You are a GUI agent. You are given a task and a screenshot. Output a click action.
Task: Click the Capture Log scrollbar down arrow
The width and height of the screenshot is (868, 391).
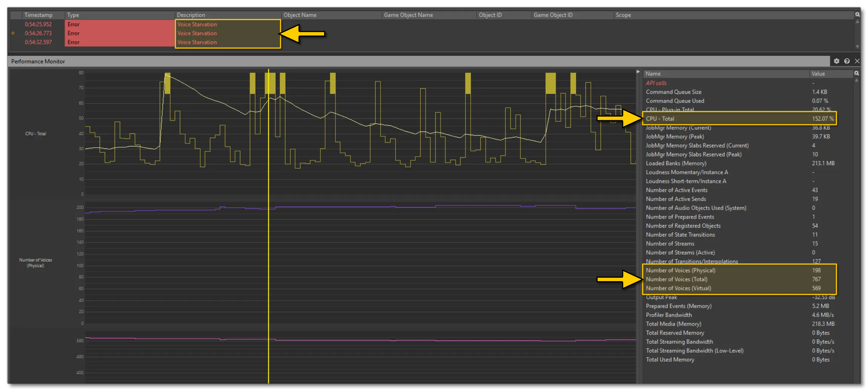coord(858,46)
